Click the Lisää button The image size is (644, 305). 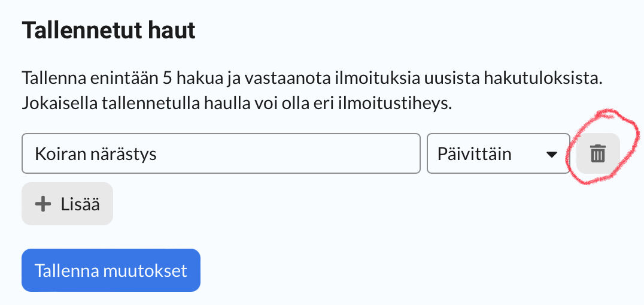(67, 204)
